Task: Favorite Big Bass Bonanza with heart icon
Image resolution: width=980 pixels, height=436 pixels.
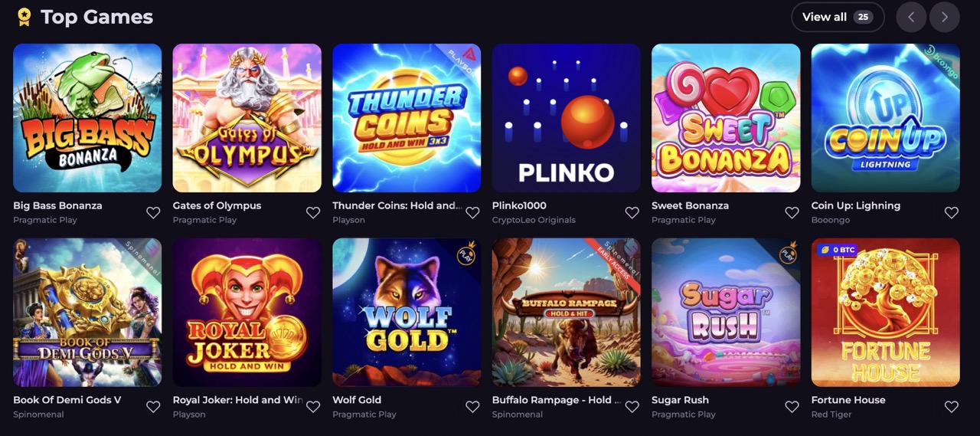Action: click(x=153, y=212)
